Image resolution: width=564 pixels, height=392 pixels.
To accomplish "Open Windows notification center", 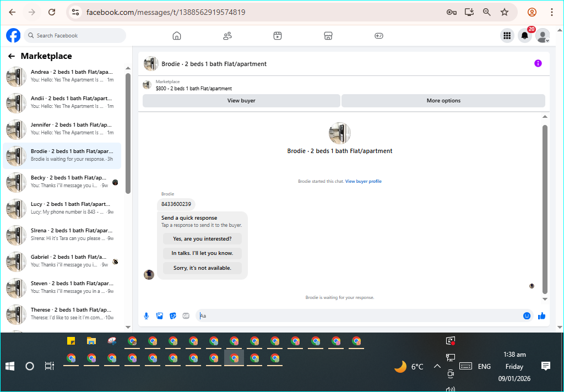I will pyautogui.click(x=546, y=366).
